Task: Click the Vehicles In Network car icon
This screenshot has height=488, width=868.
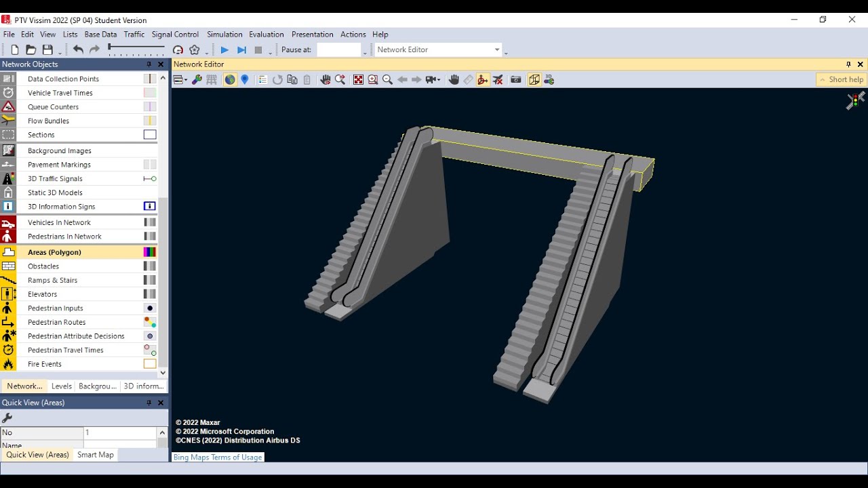Action: pos(8,222)
